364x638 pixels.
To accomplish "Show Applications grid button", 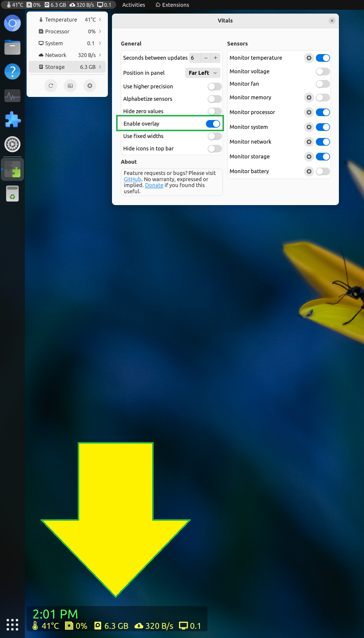I will [x=12, y=624].
